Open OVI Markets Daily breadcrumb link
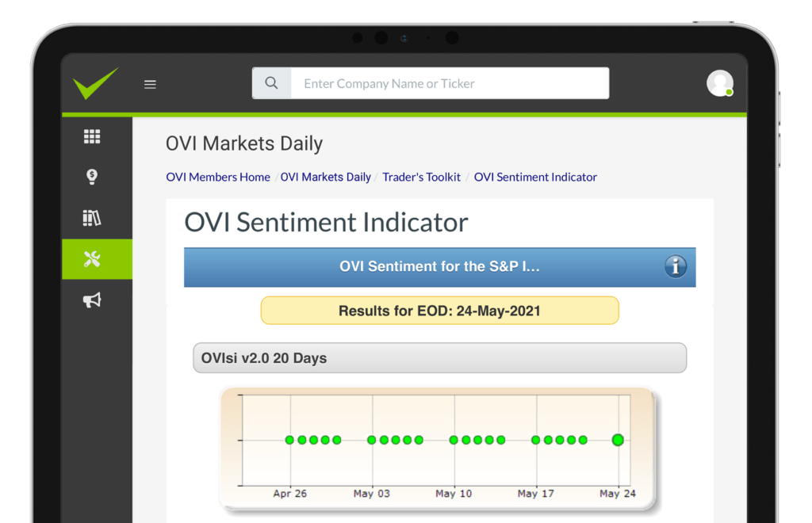 pos(326,177)
